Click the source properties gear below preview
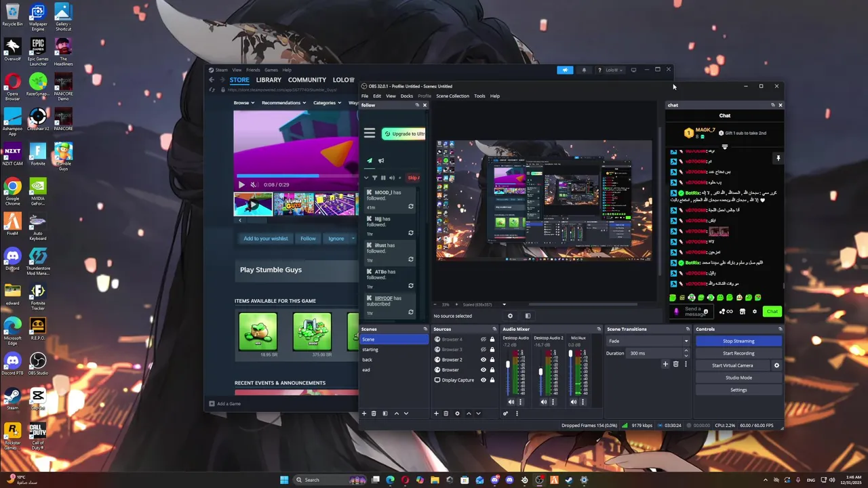The width and height of the screenshot is (868, 488). click(510, 316)
